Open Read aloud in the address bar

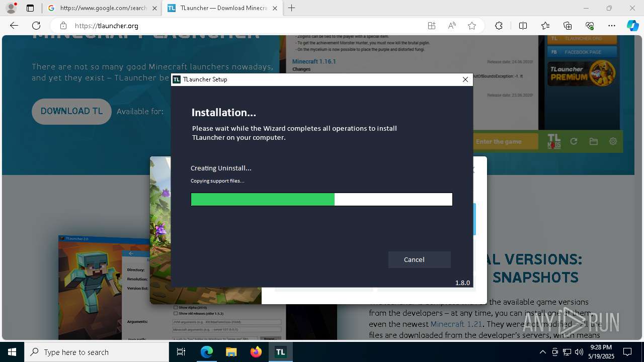point(452,26)
